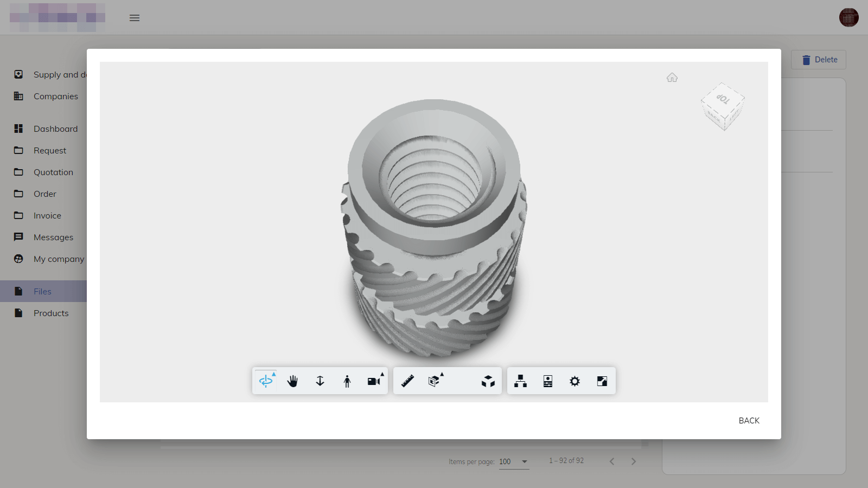
Task: Open the Camera interactions tool
Action: 374,381
